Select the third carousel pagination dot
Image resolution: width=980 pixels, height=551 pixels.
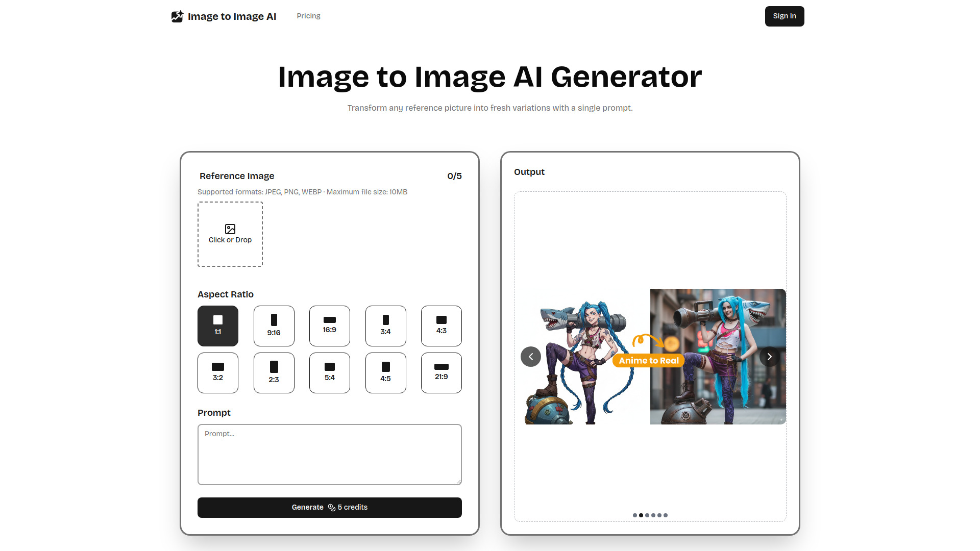[x=647, y=515]
